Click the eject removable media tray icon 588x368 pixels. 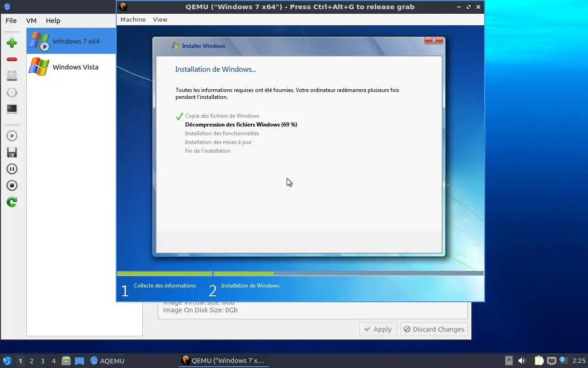click(x=509, y=361)
